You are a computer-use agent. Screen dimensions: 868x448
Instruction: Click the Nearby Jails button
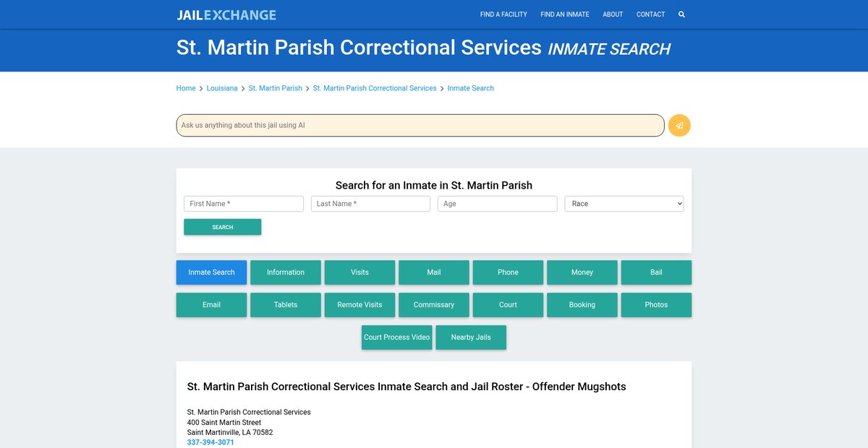point(471,337)
